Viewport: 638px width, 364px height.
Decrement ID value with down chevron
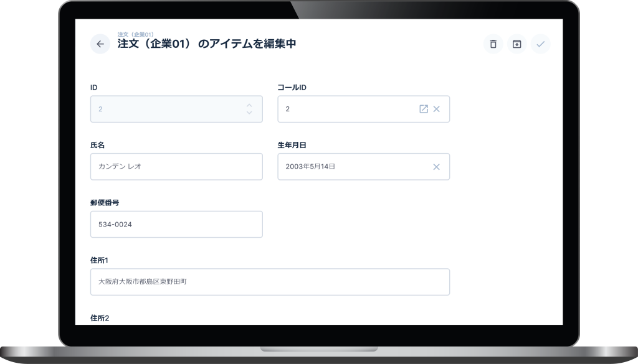coord(249,113)
